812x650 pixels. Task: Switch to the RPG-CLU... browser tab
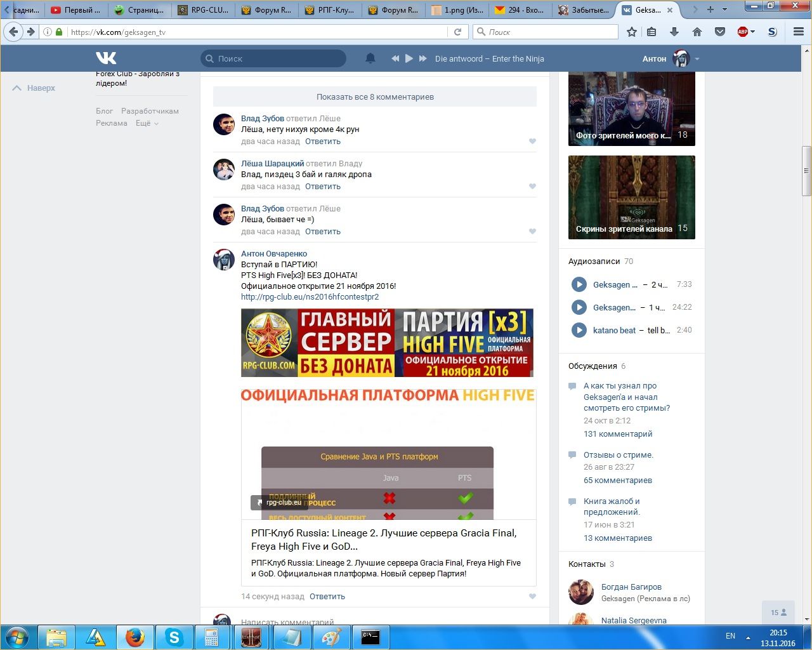[x=203, y=10]
